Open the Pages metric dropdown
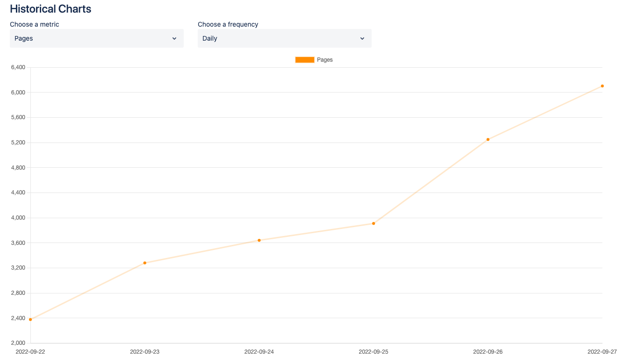Image resolution: width=632 pixels, height=364 pixels. (96, 38)
